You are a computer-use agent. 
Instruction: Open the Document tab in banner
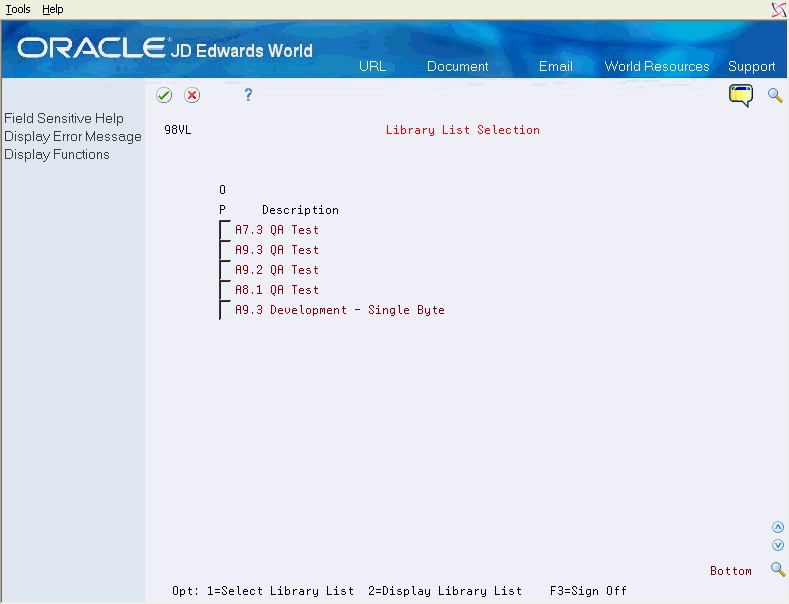pos(457,66)
